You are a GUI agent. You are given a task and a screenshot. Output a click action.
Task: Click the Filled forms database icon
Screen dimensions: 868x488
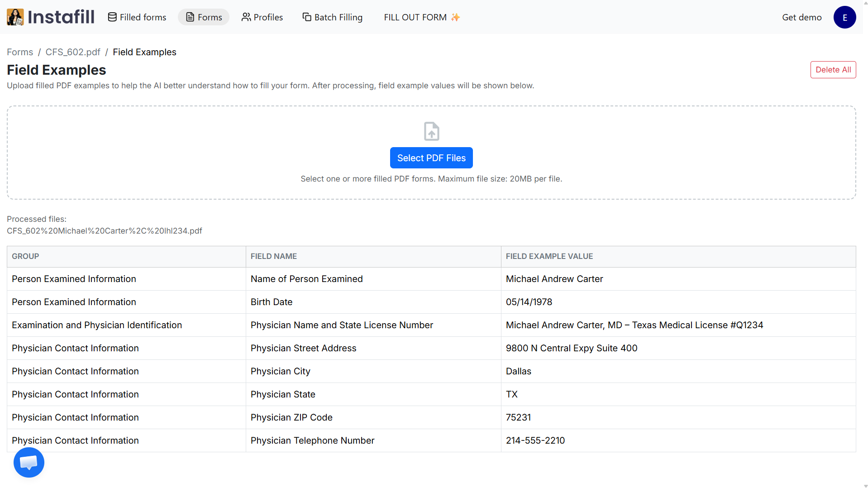pyautogui.click(x=112, y=17)
